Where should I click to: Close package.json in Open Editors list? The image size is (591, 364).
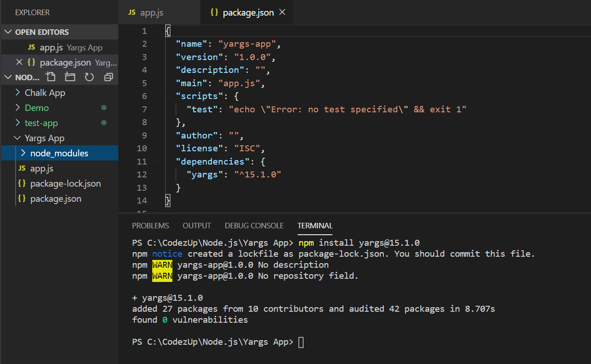[19, 62]
